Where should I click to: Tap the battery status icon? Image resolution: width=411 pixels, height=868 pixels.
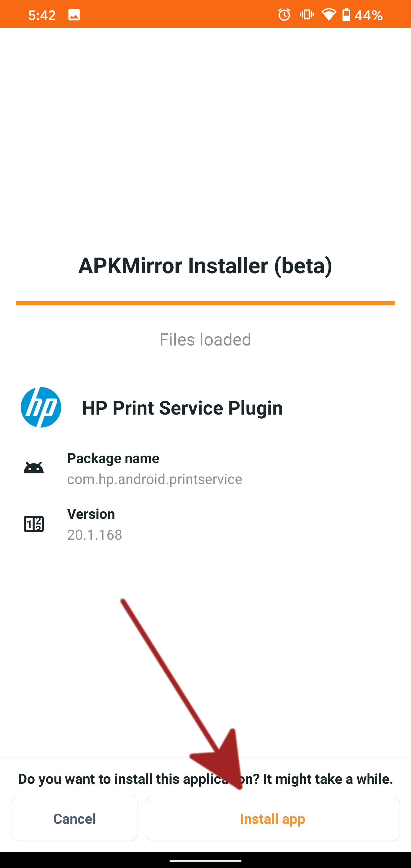pyautogui.click(x=346, y=15)
